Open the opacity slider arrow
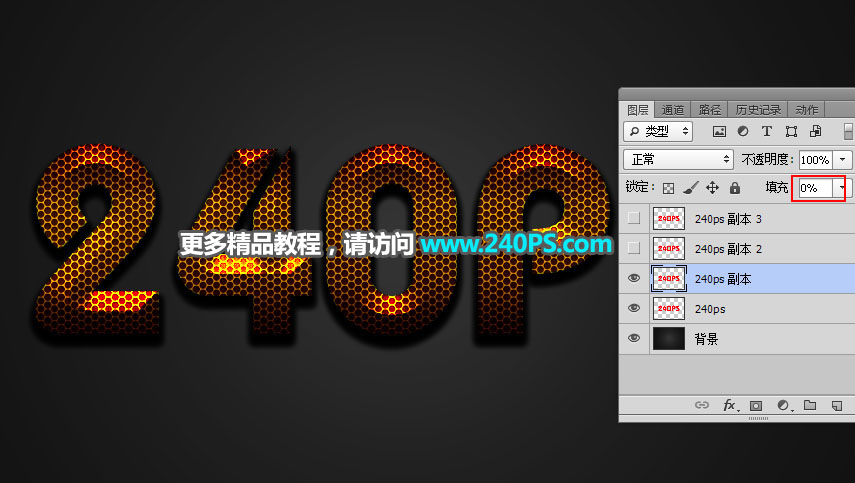This screenshot has width=855, height=483. point(843,160)
